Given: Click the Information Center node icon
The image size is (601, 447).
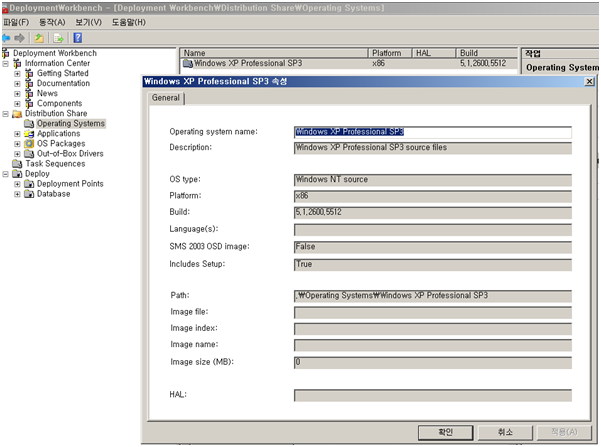Looking at the screenshot, I should 17,63.
